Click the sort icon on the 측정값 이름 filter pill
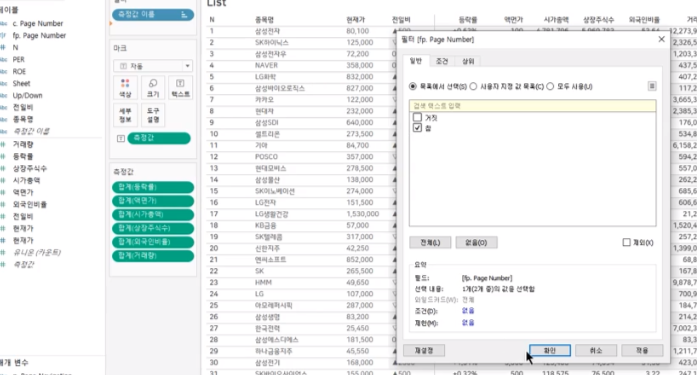This screenshot has width=698, height=375. click(x=184, y=15)
